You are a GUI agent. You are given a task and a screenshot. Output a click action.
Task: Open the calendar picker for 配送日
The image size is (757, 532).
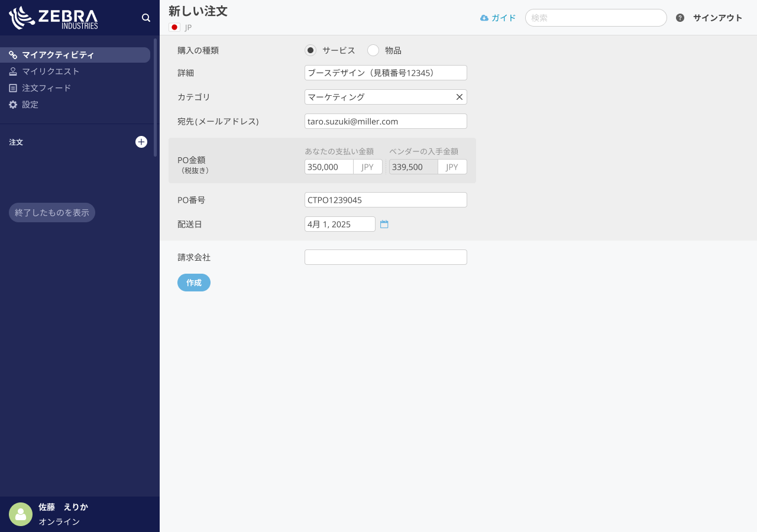(x=384, y=224)
